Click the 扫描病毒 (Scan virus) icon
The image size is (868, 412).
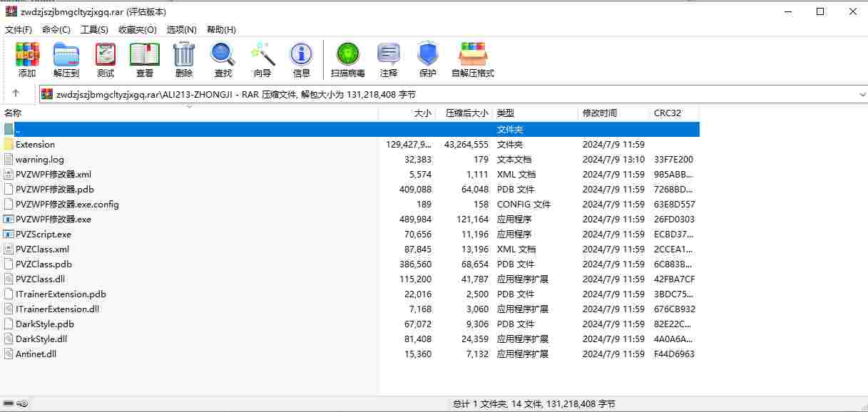click(348, 53)
